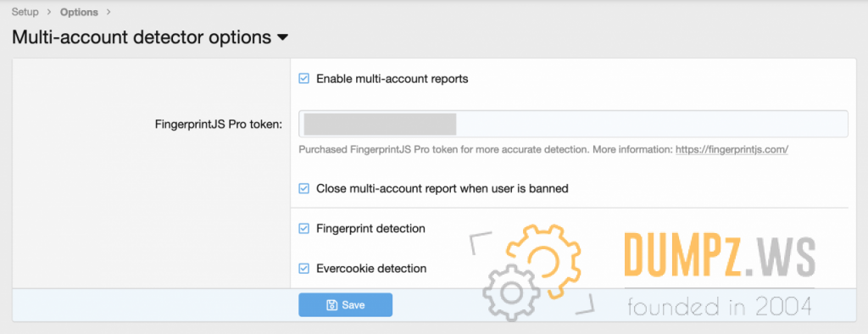Open the https://fingerprintjs.com/ link
The height and width of the screenshot is (334, 868).
(x=732, y=149)
